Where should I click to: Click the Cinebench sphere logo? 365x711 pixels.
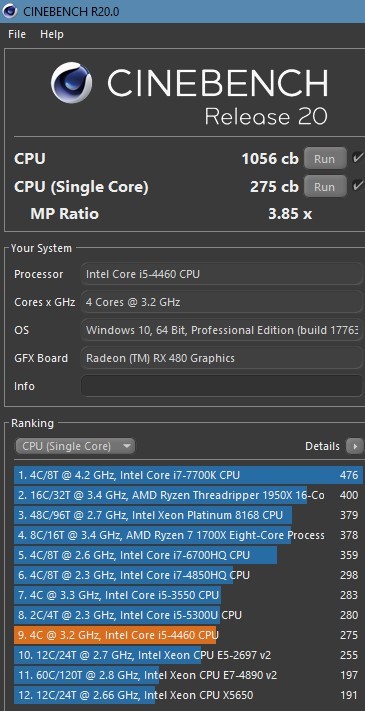click(x=72, y=83)
